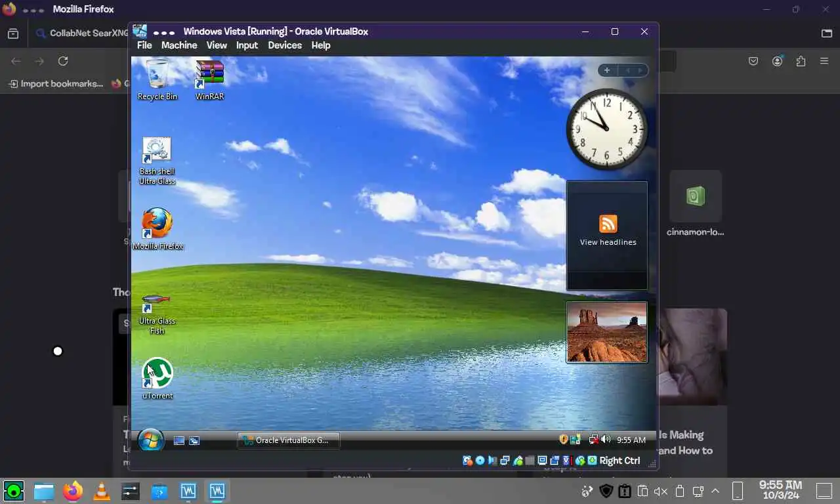Click the analog clock gadget
The height and width of the screenshot is (504, 840).
click(x=606, y=129)
